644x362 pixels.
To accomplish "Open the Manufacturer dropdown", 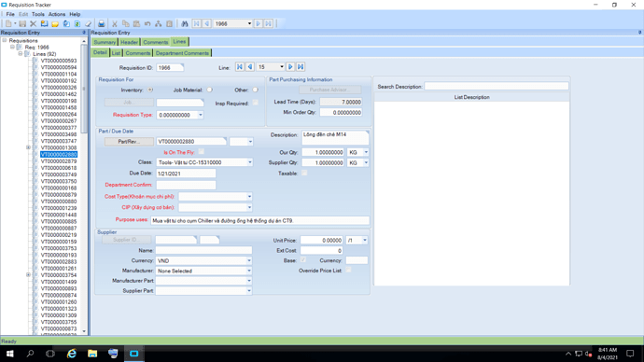I will (x=249, y=271).
